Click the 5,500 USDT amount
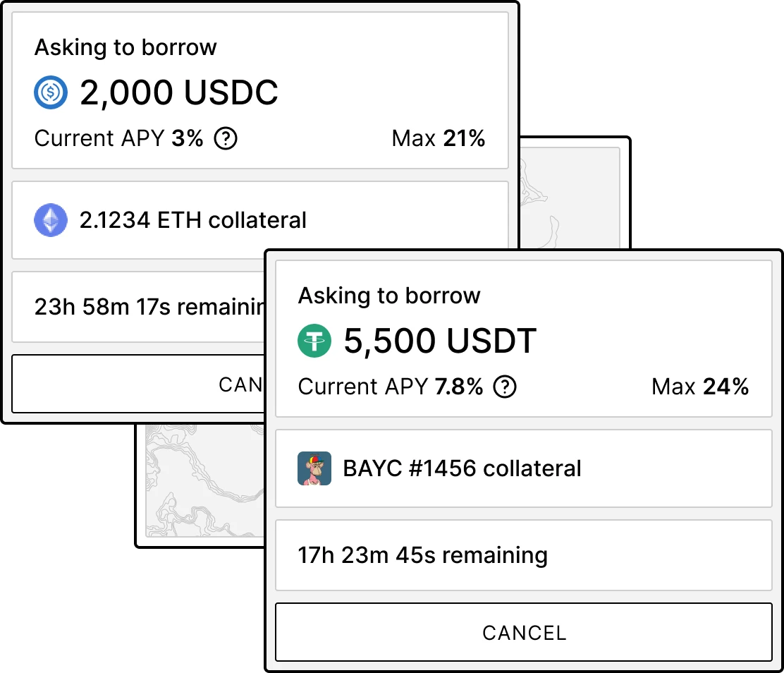784x673 pixels. [440, 341]
